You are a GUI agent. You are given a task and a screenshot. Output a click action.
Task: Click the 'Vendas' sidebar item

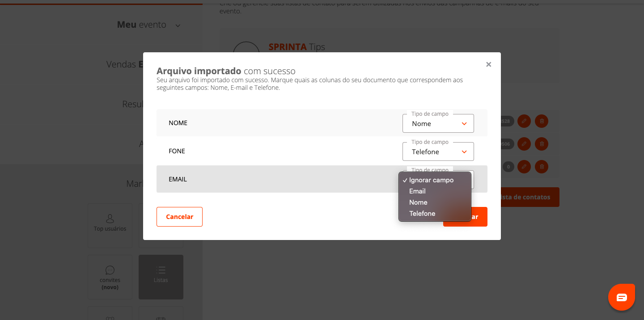click(124, 64)
